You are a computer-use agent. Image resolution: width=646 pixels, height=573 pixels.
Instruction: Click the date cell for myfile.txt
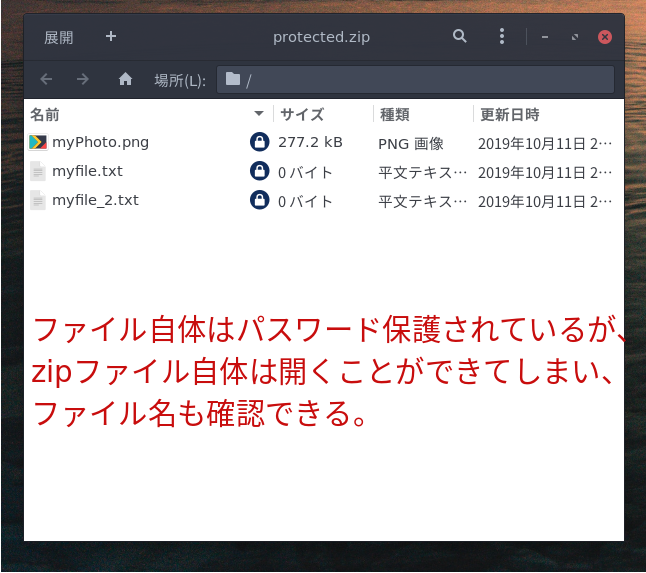click(545, 173)
